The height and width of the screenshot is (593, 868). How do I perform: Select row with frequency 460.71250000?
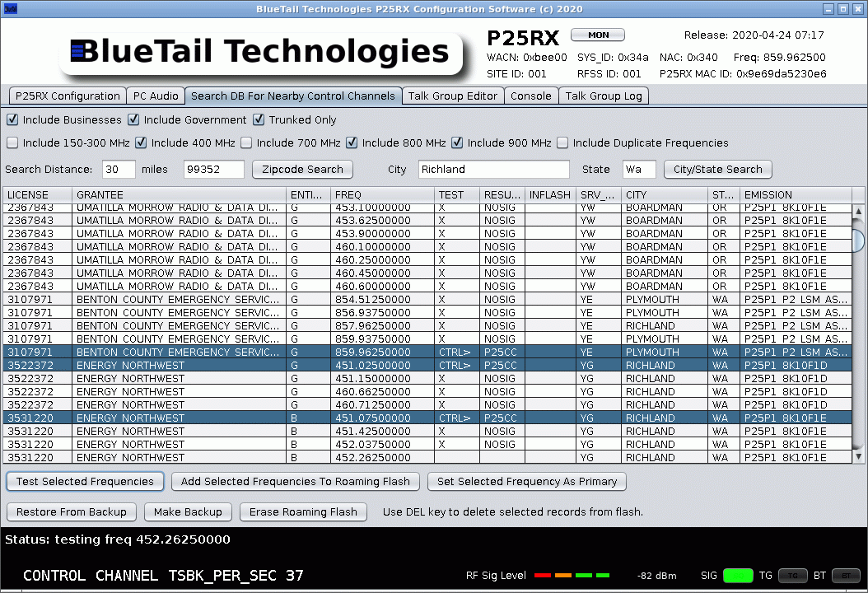pyautogui.click(x=427, y=404)
